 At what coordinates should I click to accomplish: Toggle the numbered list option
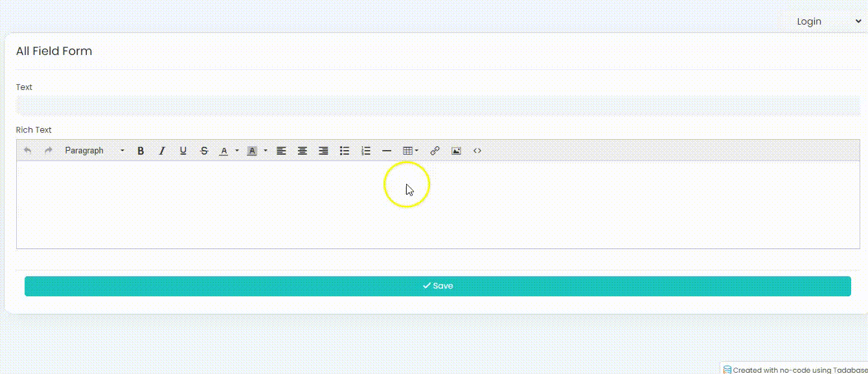tap(365, 150)
